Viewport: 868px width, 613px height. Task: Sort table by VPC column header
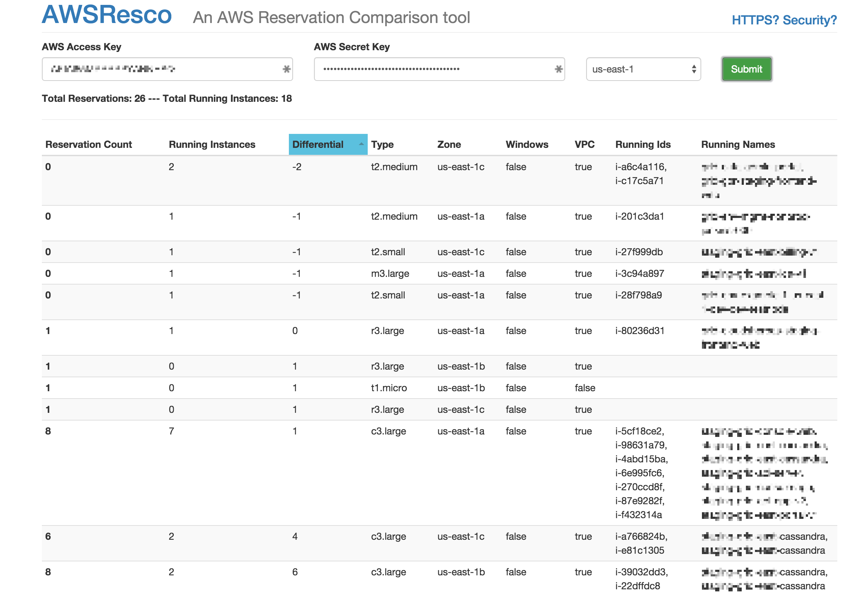(584, 144)
